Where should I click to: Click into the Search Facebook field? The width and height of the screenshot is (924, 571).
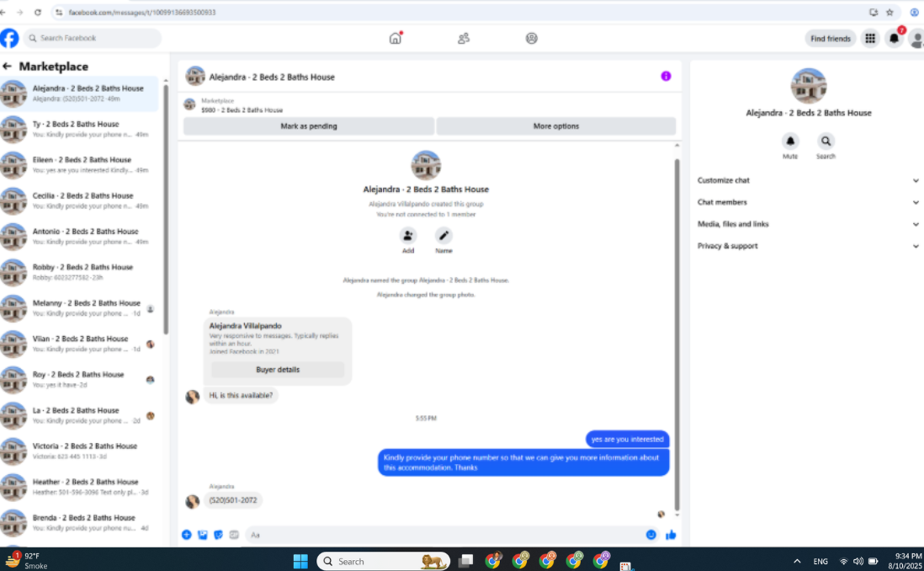tap(93, 39)
